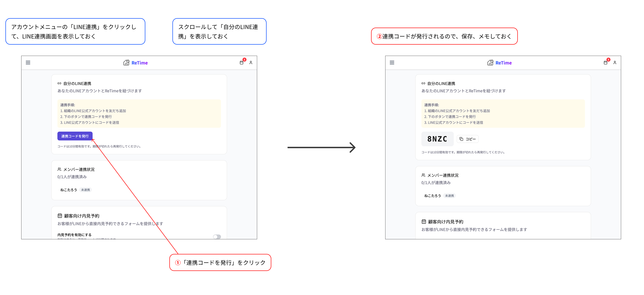Click the ReTime house logo in the left screen

[x=126, y=63]
